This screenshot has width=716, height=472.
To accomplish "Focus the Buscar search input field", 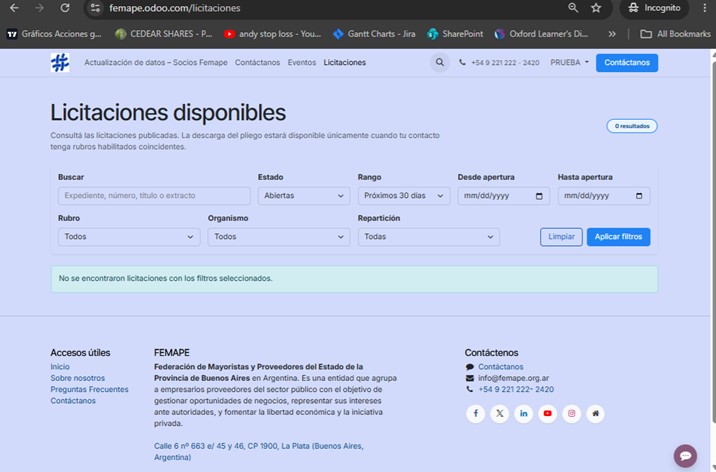I will tap(154, 196).
